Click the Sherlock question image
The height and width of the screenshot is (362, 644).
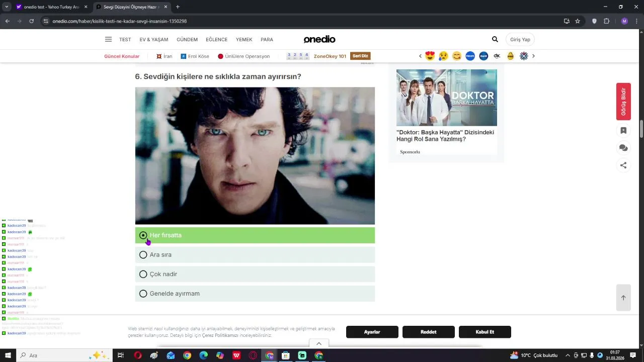coord(255,156)
